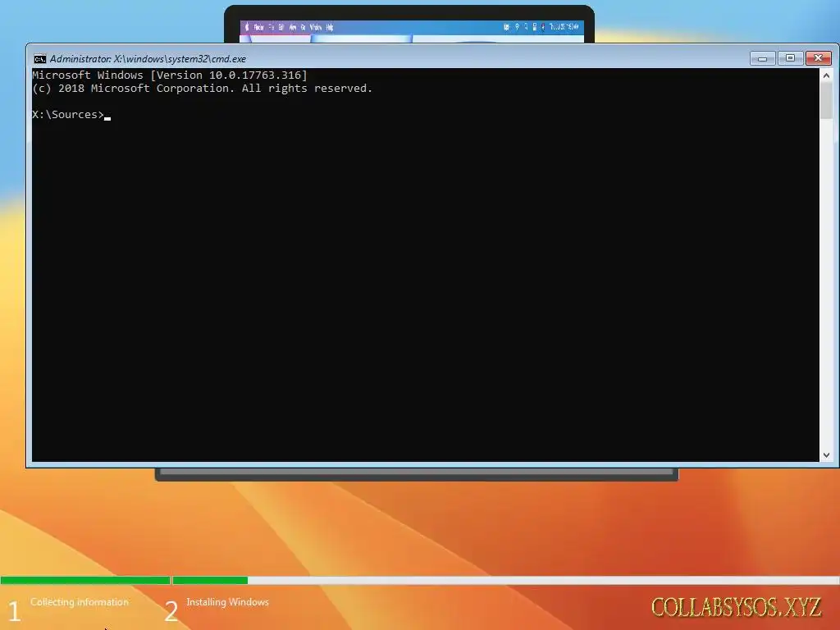Click the 'Microsoft Windows [Version 10.0.17763.316]' text
840x630 pixels.
[x=170, y=75]
